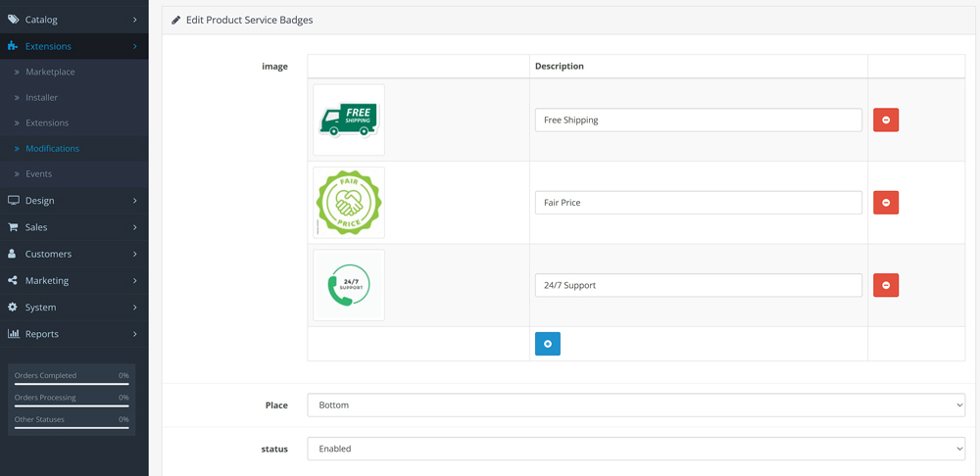Screen dimensions: 980x476
Task: Edit the Free Shipping description field
Action: [x=698, y=119]
